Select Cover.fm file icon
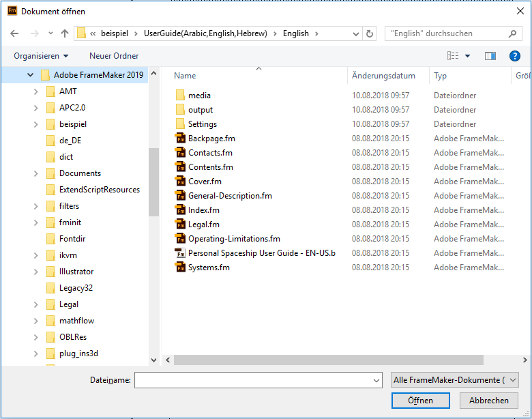 (180, 182)
